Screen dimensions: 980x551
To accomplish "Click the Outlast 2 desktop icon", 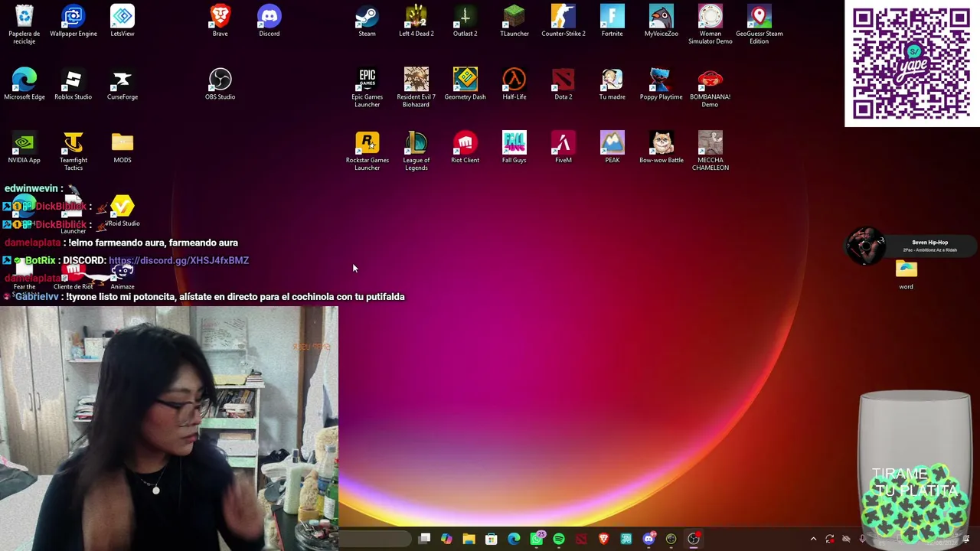I will [x=465, y=21].
